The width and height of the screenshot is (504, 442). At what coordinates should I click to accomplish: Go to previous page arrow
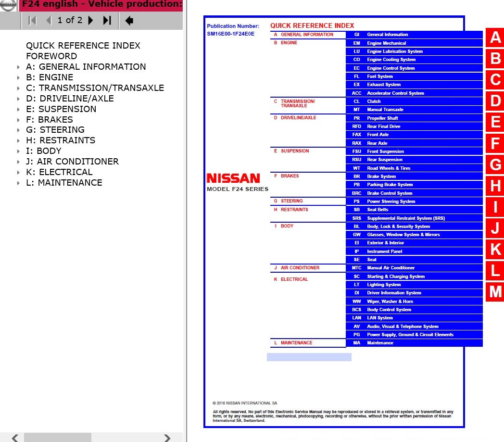click(x=49, y=21)
